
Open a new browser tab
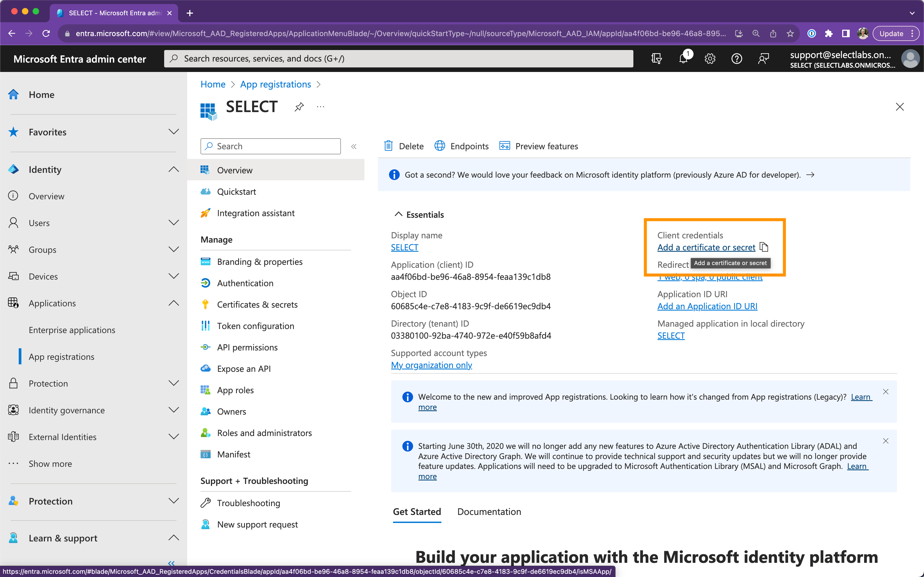(x=190, y=13)
